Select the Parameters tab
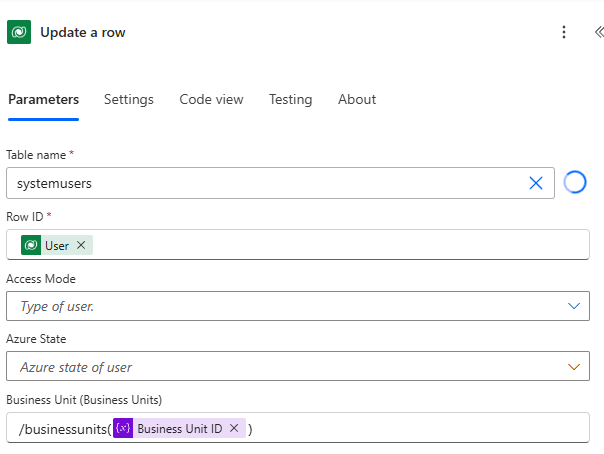604x454 pixels. (x=43, y=99)
